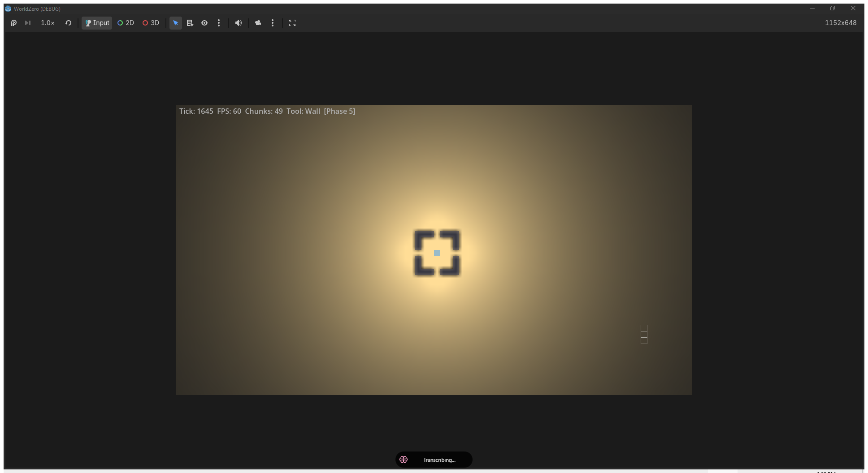Activate the selection cursor tool
This screenshot has height=473, width=868.
tap(175, 23)
